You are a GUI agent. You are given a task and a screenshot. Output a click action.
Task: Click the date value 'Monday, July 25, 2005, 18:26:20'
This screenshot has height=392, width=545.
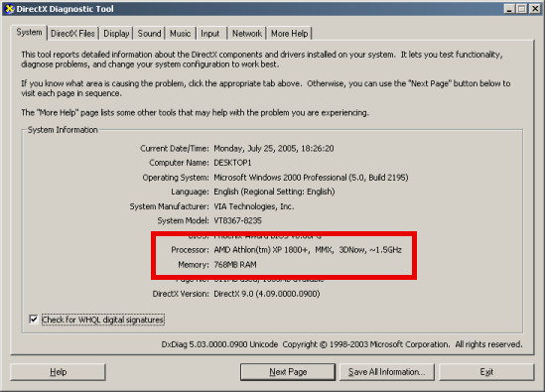pos(274,149)
